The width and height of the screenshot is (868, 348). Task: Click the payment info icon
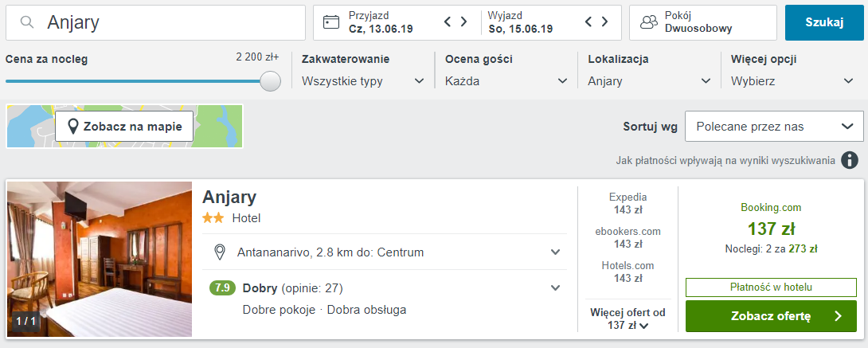(850, 160)
